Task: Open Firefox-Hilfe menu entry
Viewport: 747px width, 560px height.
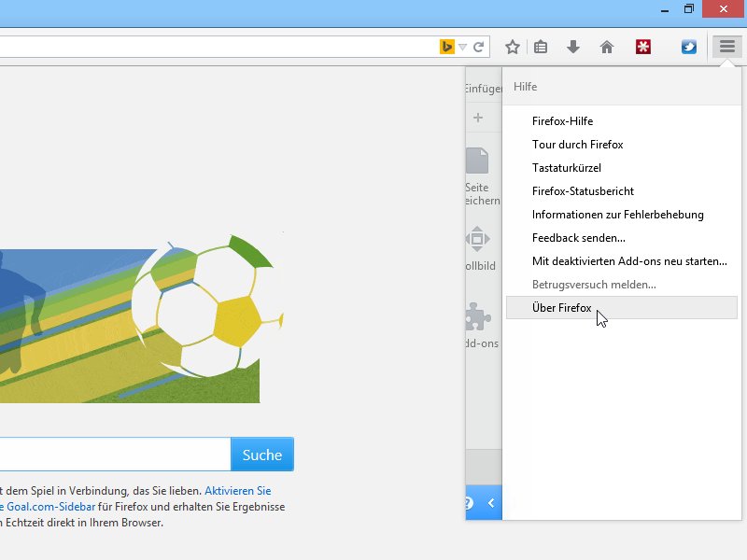Action: coord(622,121)
